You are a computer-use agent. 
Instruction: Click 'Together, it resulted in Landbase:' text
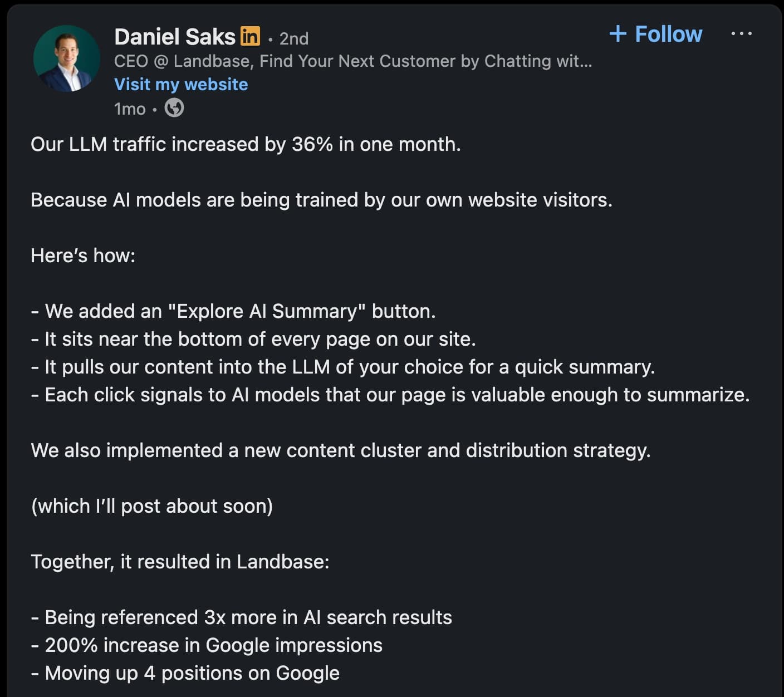pyautogui.click(x=180, y=562)
